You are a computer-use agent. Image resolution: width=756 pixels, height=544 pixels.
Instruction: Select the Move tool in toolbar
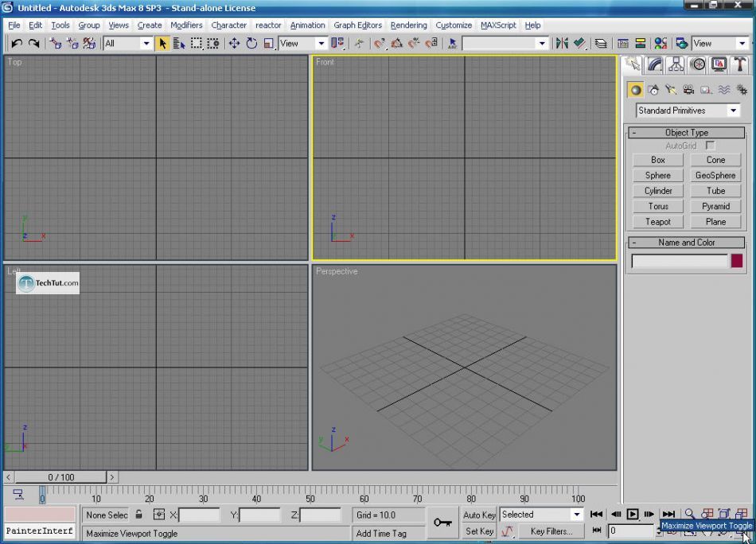[x=234, y=44]
